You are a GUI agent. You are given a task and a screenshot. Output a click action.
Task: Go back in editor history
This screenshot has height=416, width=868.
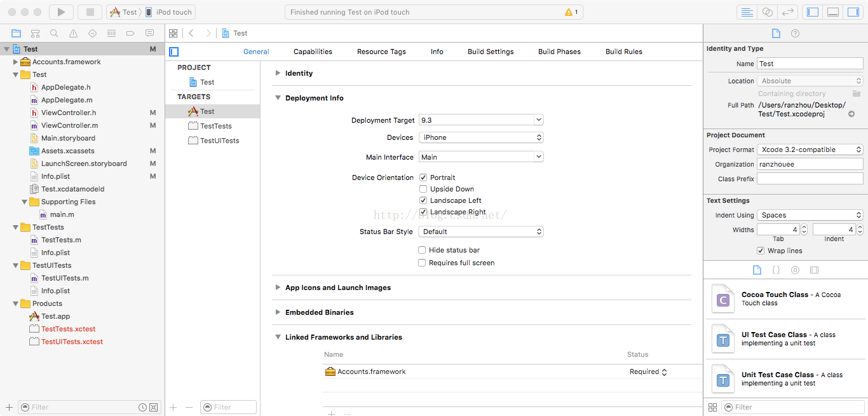tap(191, 33)
